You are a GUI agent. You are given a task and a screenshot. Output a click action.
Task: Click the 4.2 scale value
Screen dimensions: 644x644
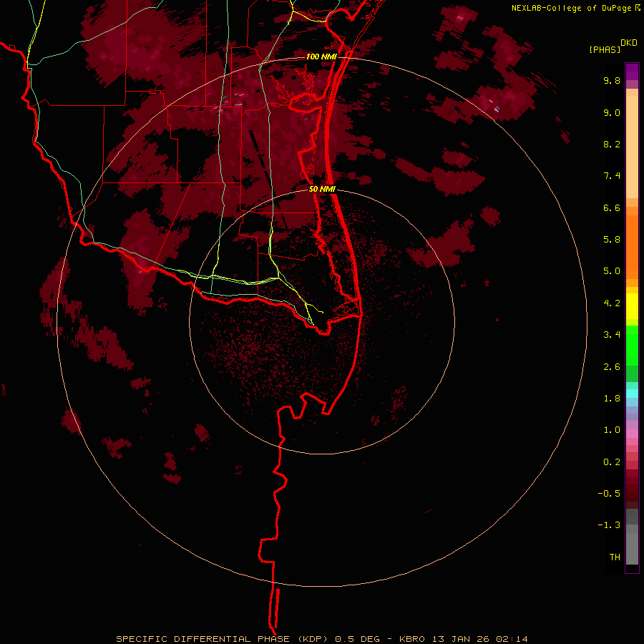pyautogui.click(x=612, y=303)
